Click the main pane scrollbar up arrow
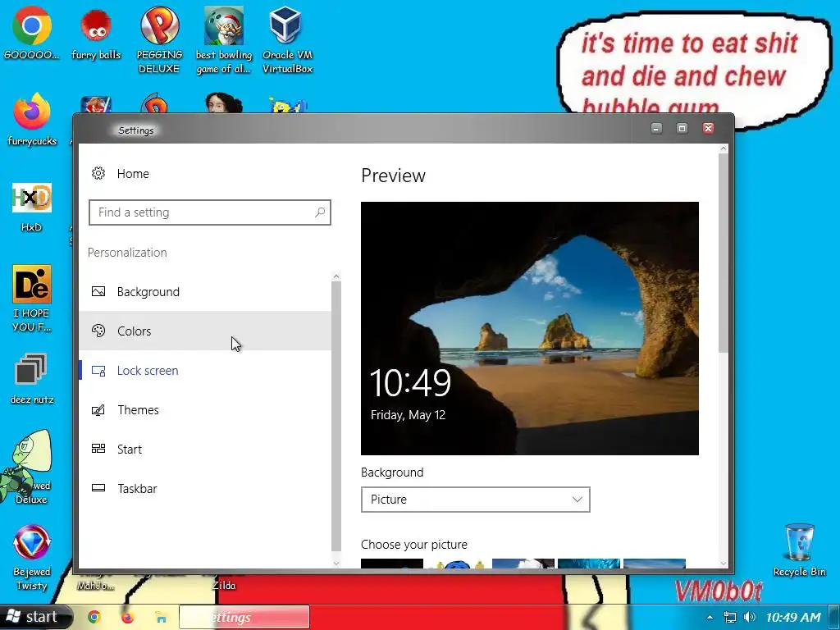This screenshot has height=630, width=840. click(x=724, y=148)
